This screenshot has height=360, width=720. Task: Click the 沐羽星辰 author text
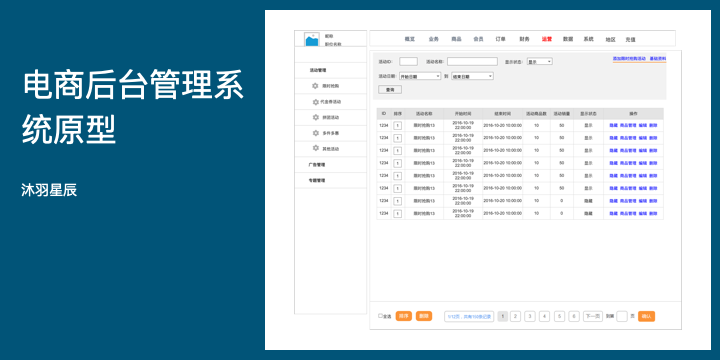[49, 190]
